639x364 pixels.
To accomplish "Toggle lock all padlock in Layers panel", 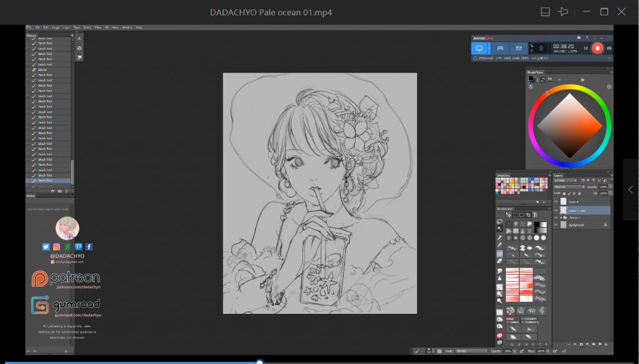I will click(x=579, y=193).
